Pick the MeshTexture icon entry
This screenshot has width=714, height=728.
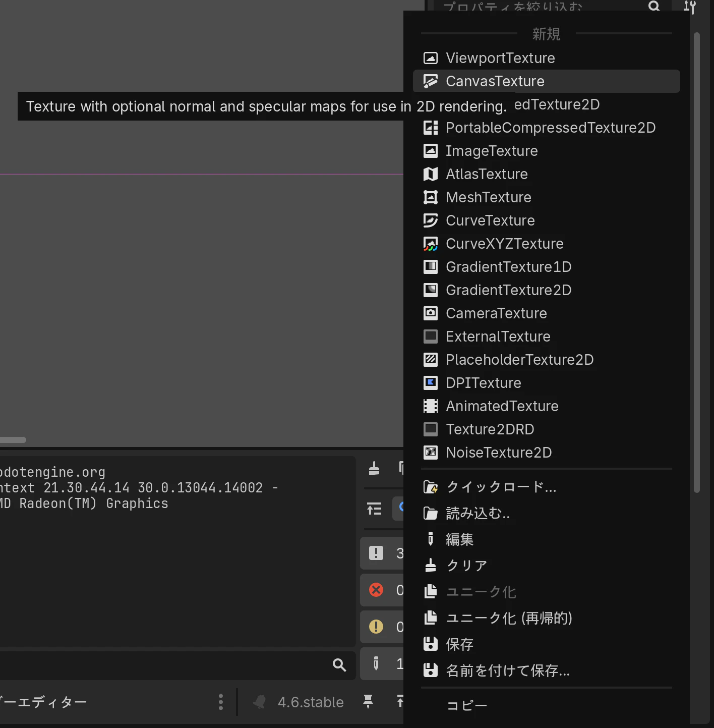546,197
